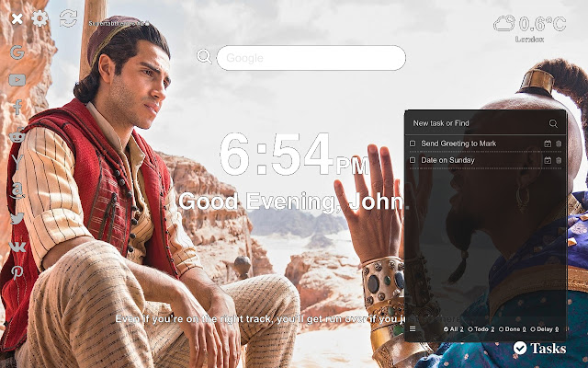Click the motivational quote text
The width and height of the screenshot is (588, 368).
coord(290,319)
